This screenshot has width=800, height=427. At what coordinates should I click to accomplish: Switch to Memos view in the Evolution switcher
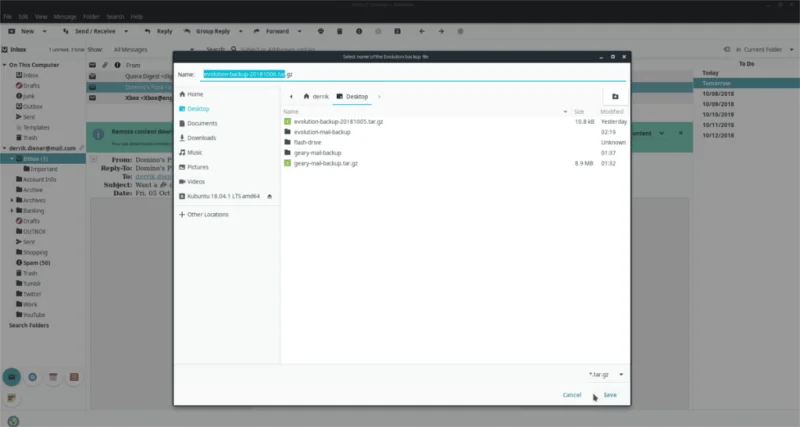[12, 398]
